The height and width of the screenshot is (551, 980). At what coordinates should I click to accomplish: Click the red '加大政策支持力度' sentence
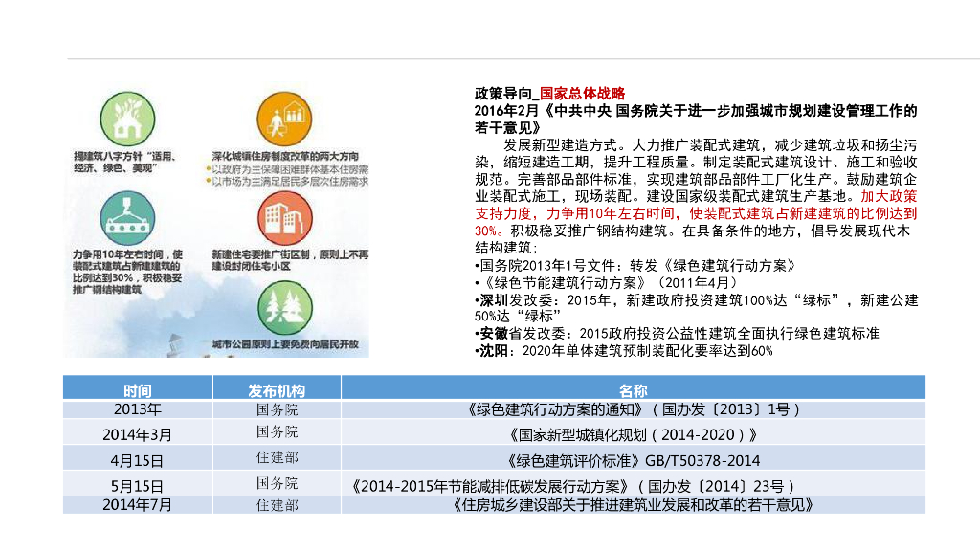tap(696, 213)
